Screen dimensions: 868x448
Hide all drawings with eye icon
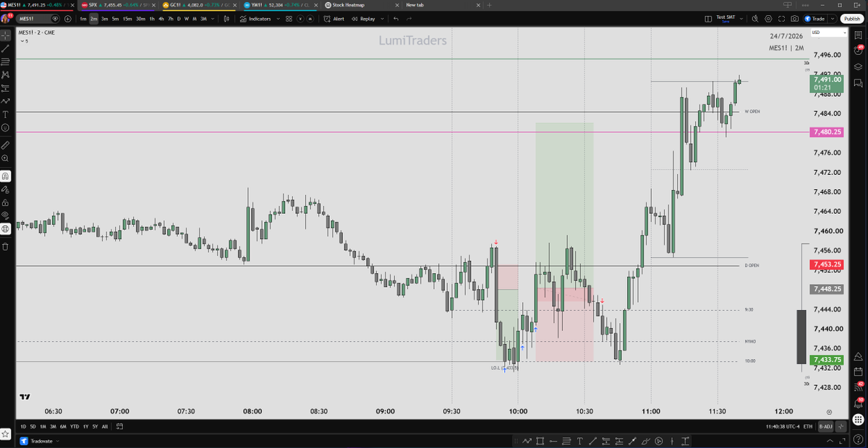point(5,215)
